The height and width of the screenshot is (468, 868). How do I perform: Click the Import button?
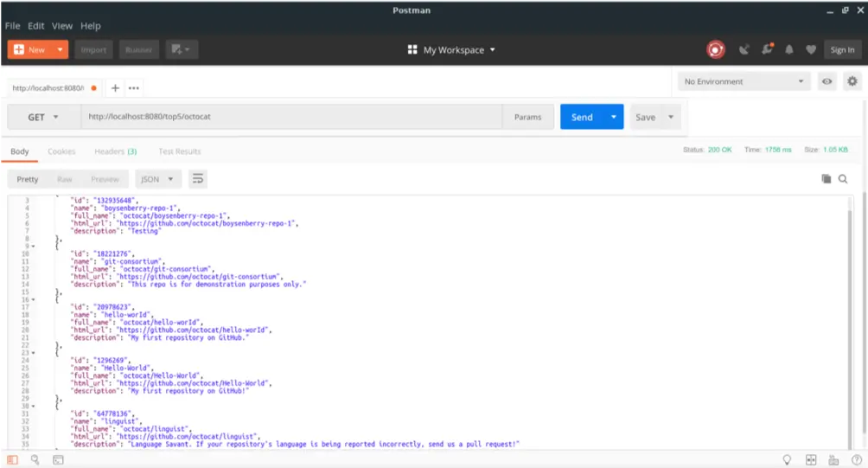tap(93, 50)
